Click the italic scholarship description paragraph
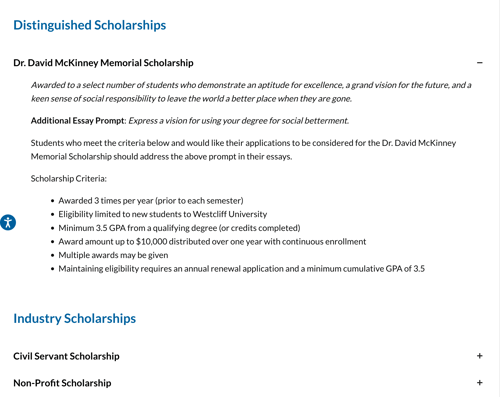This screenshot has width=500, height=397. 251,92
